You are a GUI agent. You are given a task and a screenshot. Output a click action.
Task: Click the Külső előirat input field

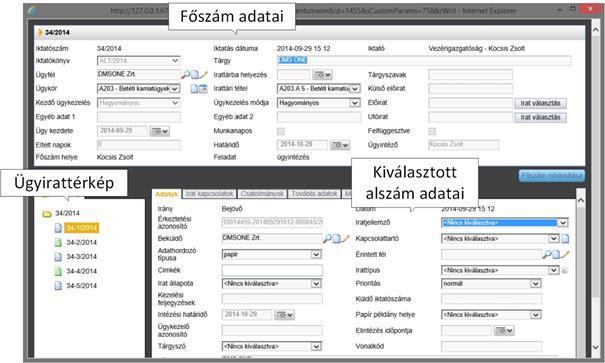tap(470, 89)
